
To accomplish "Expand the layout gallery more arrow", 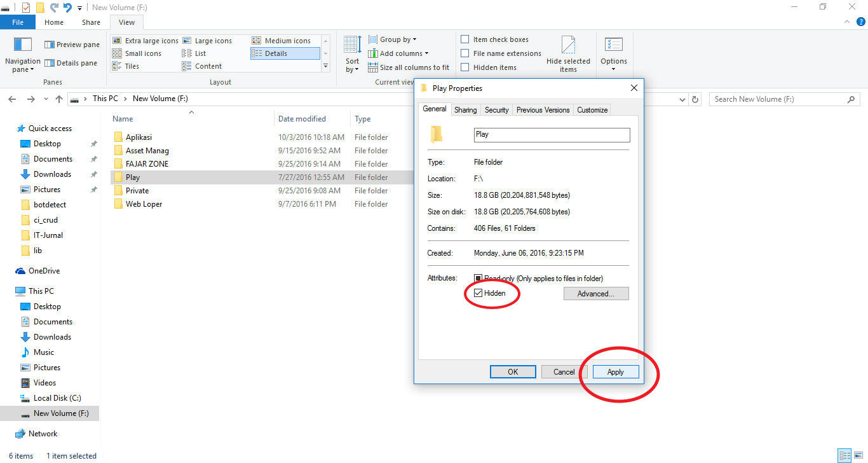I will point(326,66).
